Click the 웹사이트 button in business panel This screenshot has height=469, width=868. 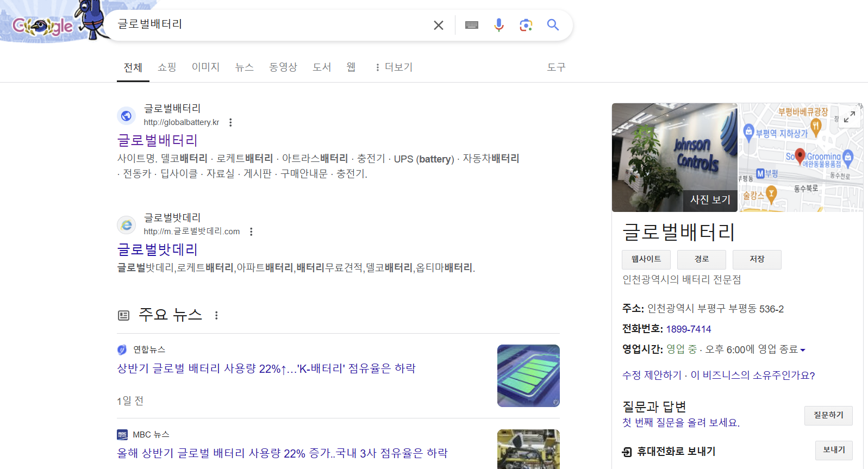pyautogui.click(x=646, y=259)
